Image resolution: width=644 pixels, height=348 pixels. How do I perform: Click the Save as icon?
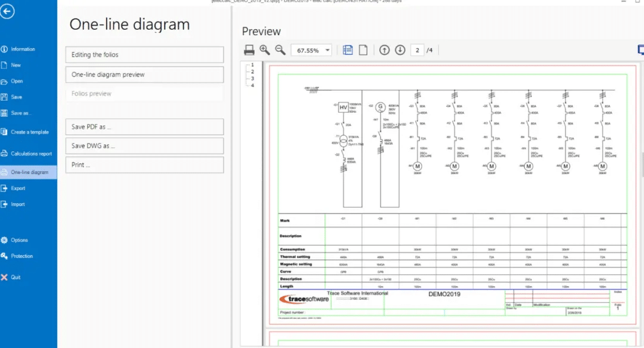(4, 113)
